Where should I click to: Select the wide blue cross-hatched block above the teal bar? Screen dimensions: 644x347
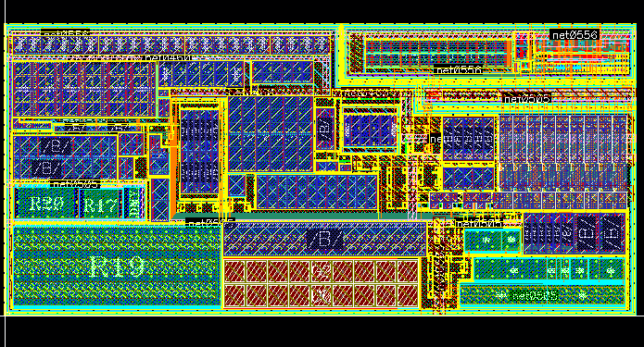pyautogui.click(x=317, y=192)
